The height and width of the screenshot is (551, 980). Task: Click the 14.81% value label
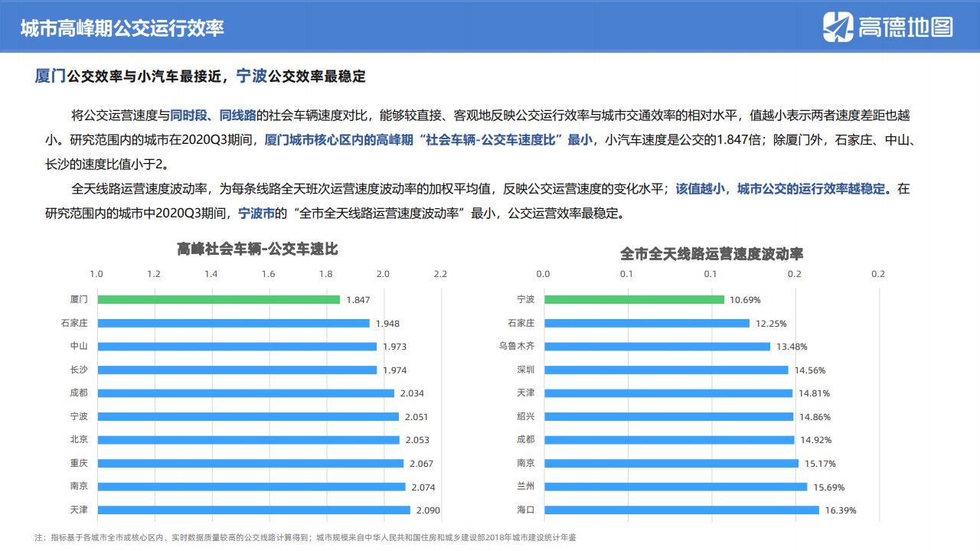click(x=814, y=393)
